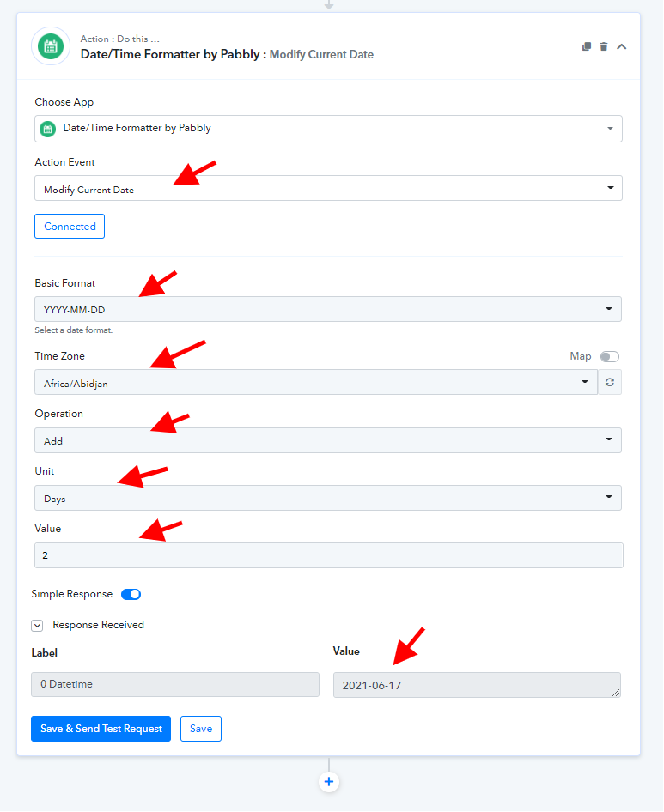
Task: Change the Operation dropdown from Add
Action: tap(328, 440)
